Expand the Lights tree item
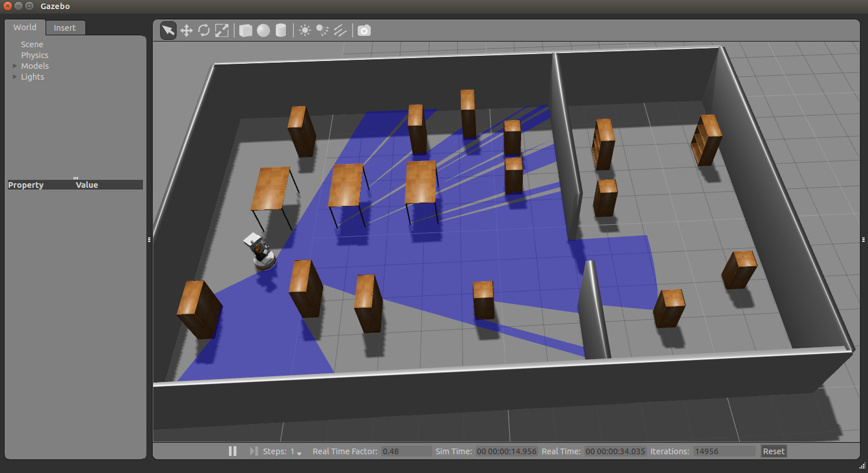868x473 pixels. (15, 77)
